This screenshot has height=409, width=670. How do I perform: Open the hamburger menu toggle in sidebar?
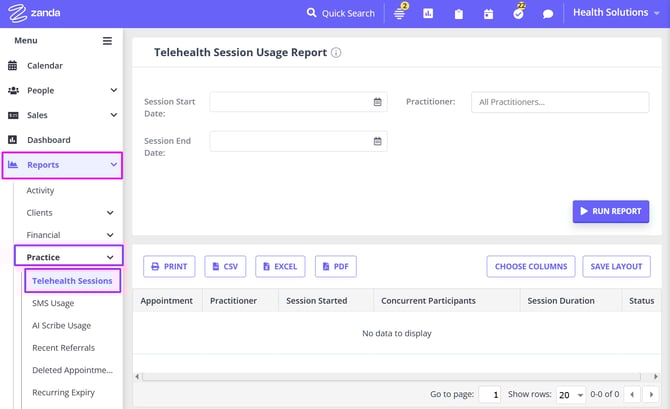[x=107, y=41]
